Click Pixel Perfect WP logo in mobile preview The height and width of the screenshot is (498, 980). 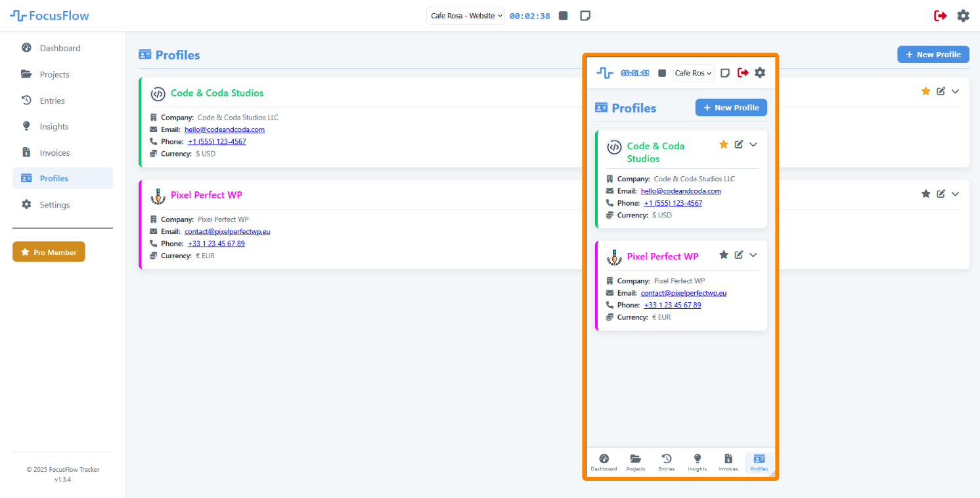pos(614,258)
